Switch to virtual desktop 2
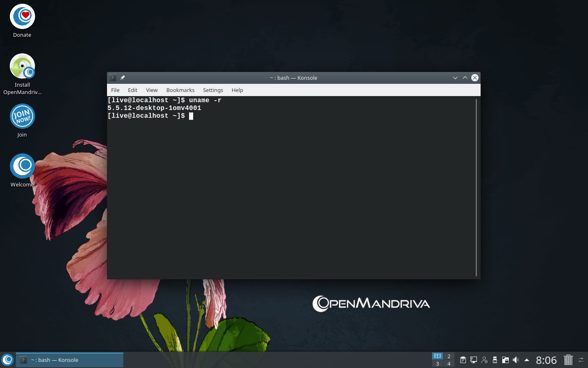The image size is (588, 368). [x=449, y=356]
